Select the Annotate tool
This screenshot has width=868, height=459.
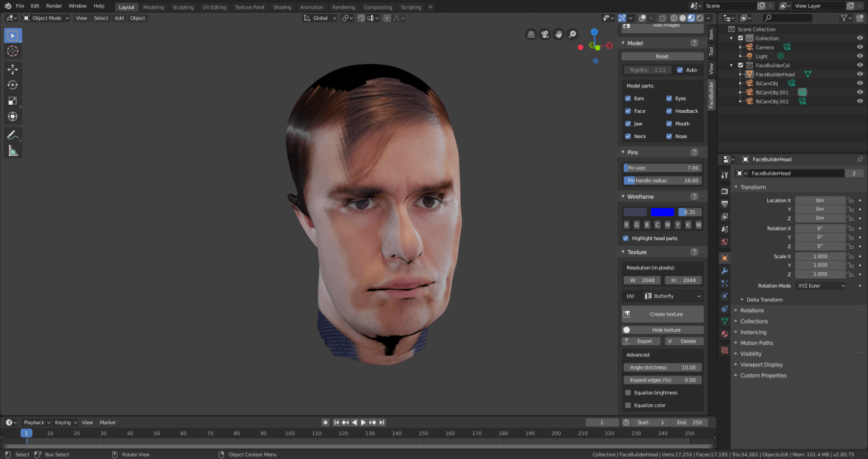[x=13, y=135]
